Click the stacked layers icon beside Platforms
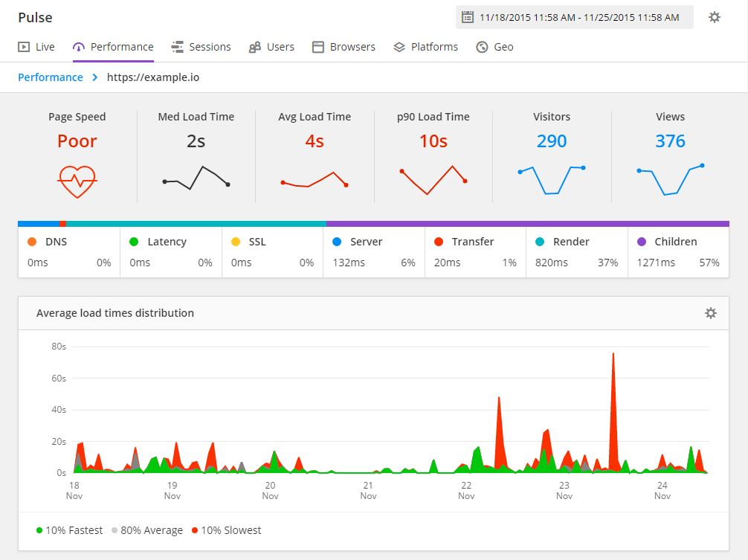748x560 pixels. pyautogui.click(x=398, y=47)
